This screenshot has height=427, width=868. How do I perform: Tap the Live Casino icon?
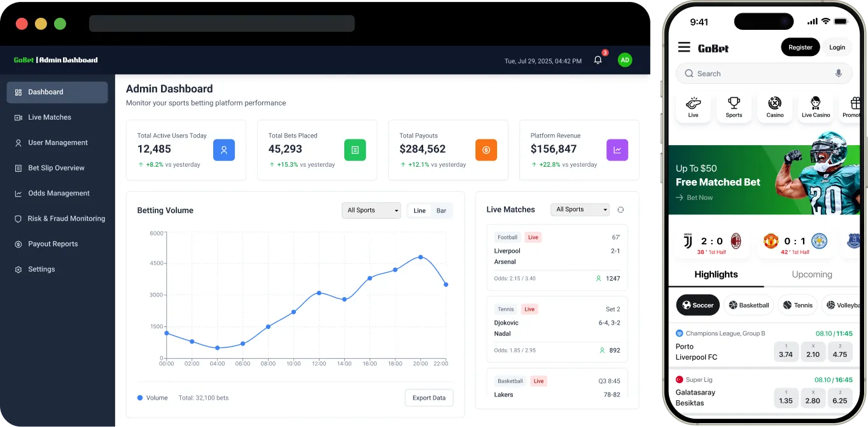[815, 105]
